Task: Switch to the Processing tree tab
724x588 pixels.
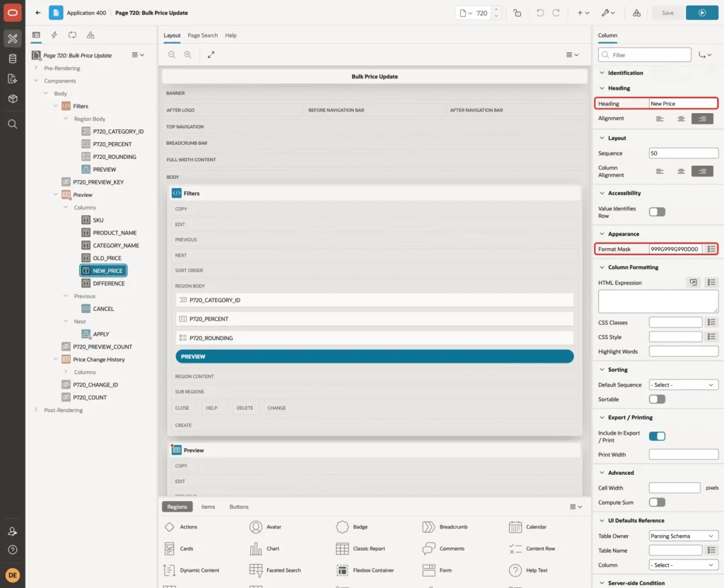Action: coord(73,35)
